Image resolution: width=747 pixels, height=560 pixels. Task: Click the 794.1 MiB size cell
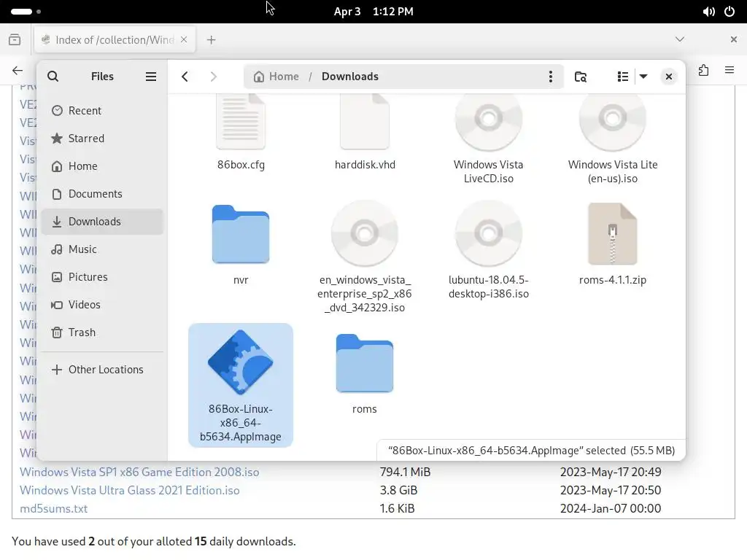click(x=405, y=472)
